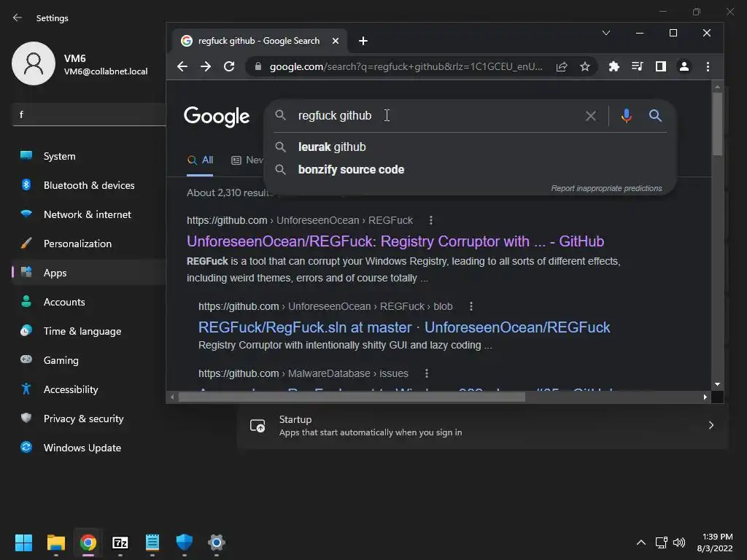Choose leurak github suggestion
This screenshot has width=747, height=560.
pos(470,147)
